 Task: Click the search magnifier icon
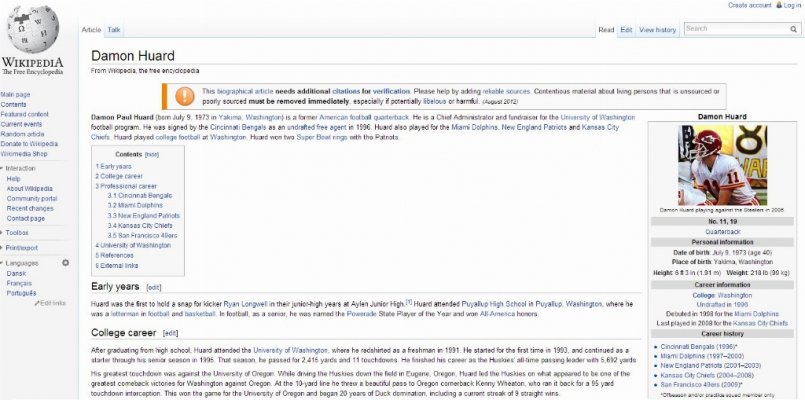coord(793,29)
